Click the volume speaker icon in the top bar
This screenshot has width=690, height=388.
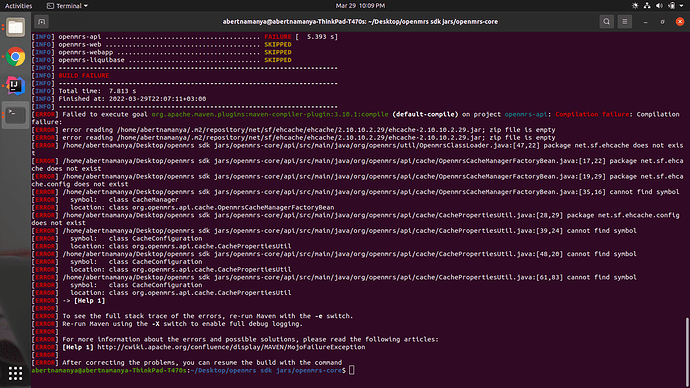[x=659, y=6]
